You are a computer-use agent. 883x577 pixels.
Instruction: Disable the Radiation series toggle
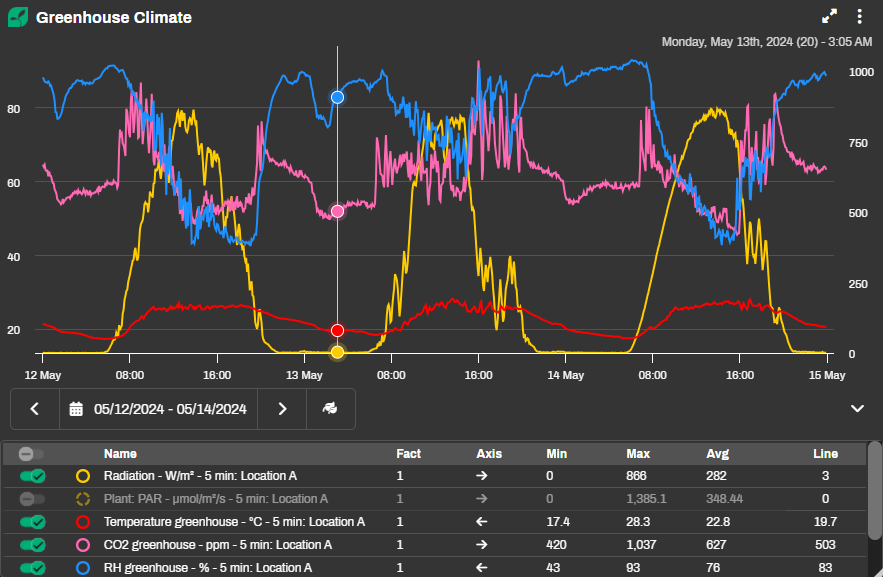(x=32, y=476)
